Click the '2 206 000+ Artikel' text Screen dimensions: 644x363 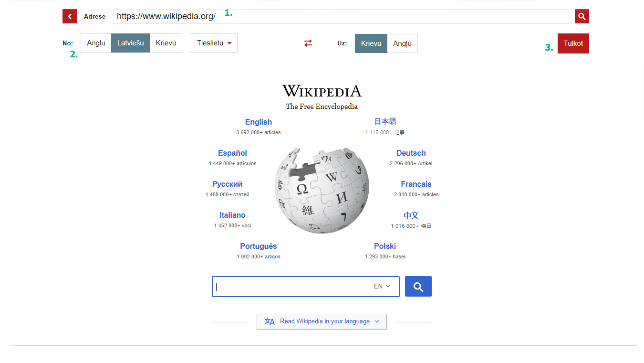411,163
